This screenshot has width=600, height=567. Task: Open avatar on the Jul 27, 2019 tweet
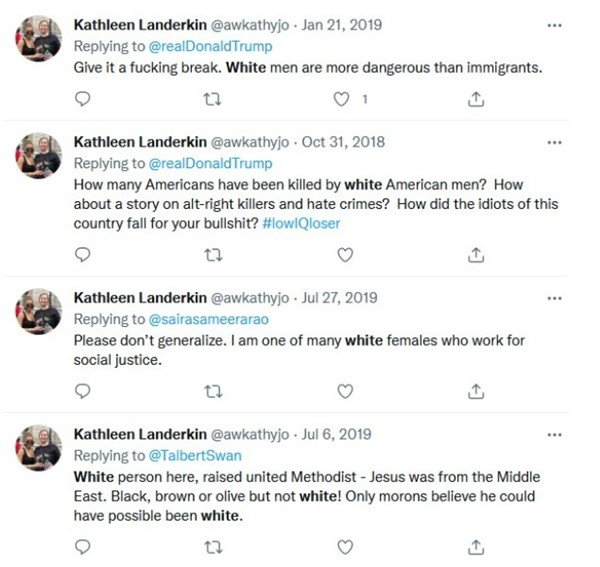pos(38,311)
